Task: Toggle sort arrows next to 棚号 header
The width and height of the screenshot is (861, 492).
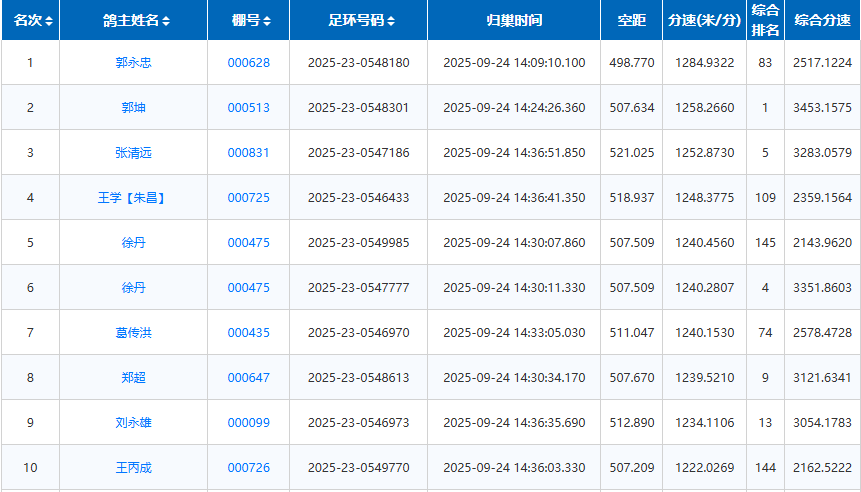Action: tap(267, 21)
